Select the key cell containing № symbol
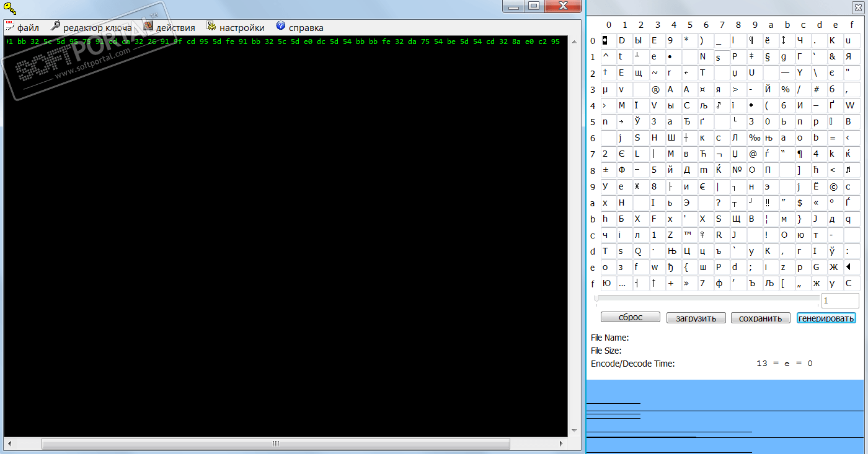Viewport: 868px width, 454px height. (737, 170)
